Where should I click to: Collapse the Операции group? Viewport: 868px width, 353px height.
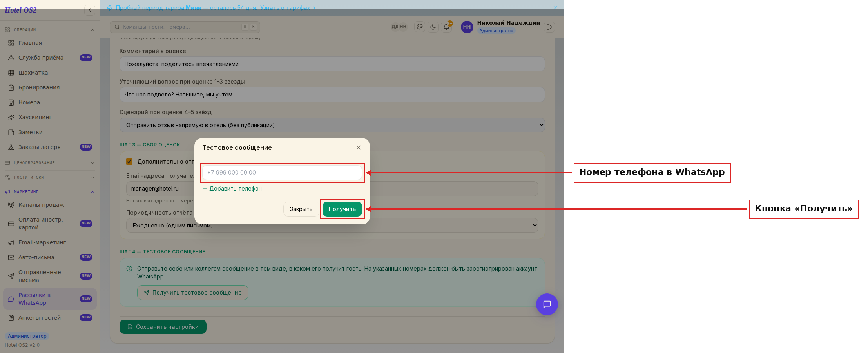(x=50, y=30)
